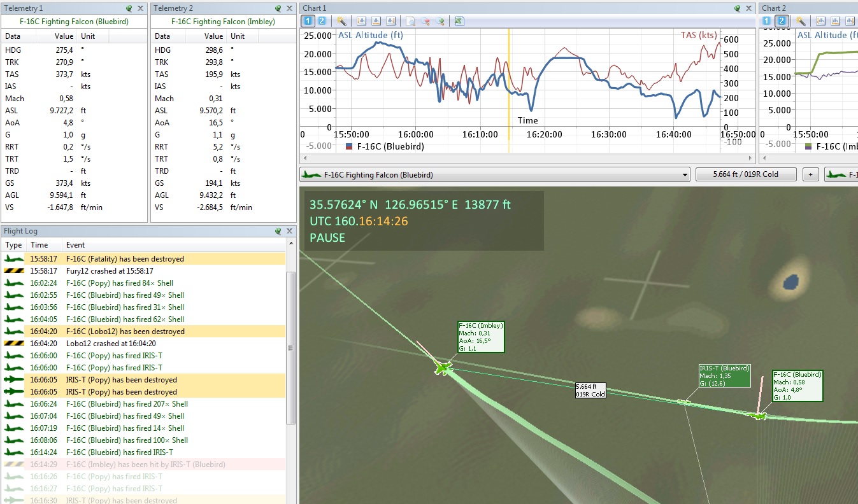The width and height of the screenshot is (858, 504).
Task: Click 5.664 ft 019R Cold distance label in view
Action: click(x=590, y=390)
